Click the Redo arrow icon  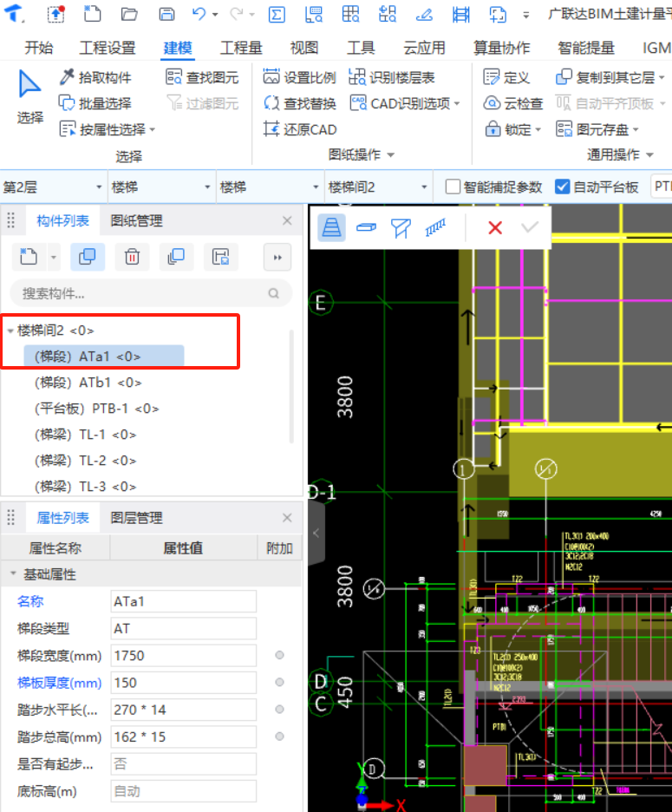[237, 14]
